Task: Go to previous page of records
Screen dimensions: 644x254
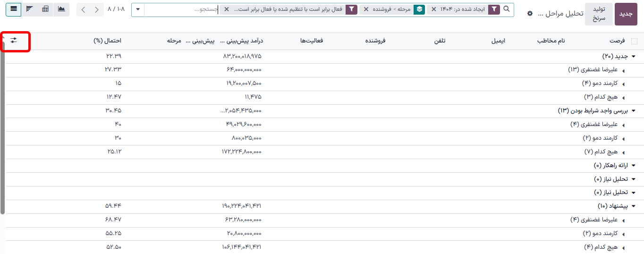Action: 97,9
